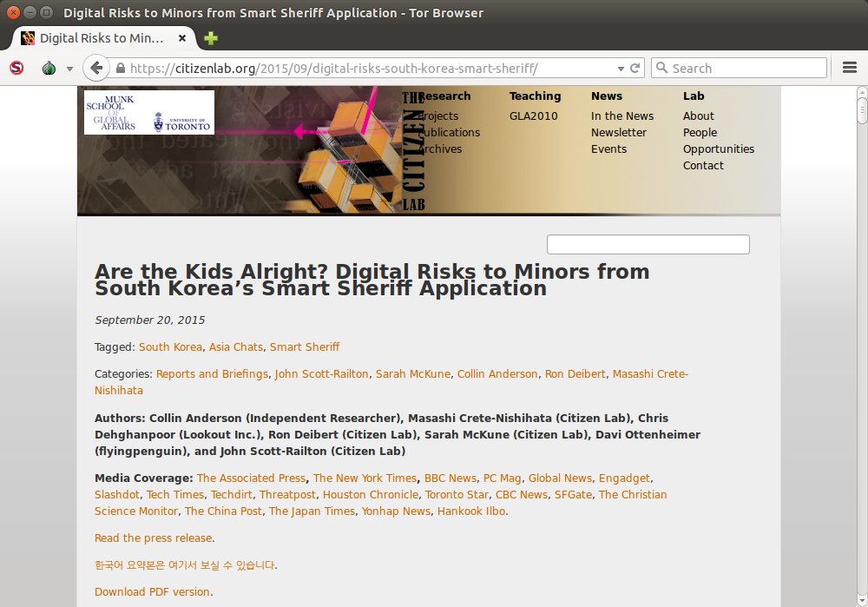Screen dimensions: 868x607
Task: Click Read the press release link
Action: click(154, 538)
